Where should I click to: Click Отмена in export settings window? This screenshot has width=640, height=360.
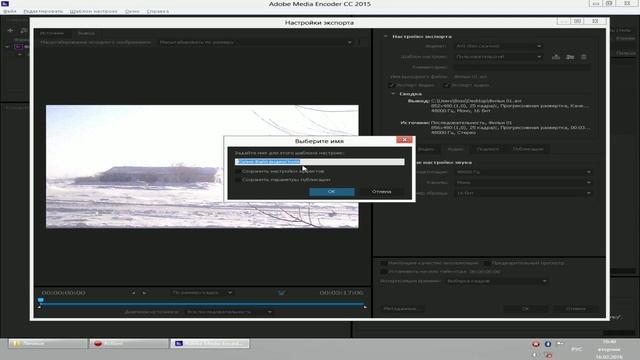pyautogui.click(x=576, y=309)
